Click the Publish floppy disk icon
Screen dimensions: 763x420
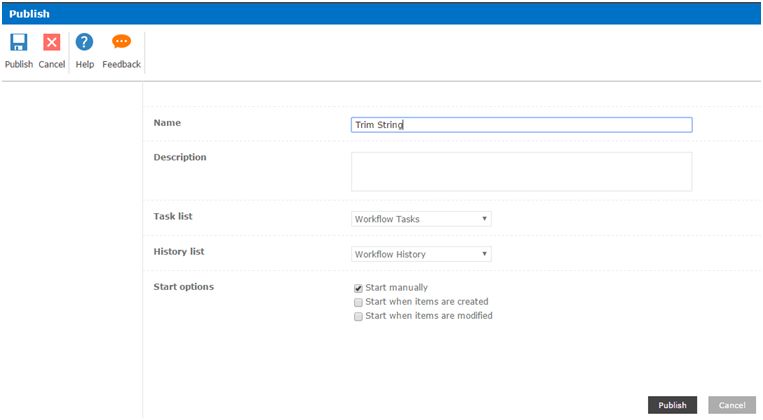click(x=18, y=43)
